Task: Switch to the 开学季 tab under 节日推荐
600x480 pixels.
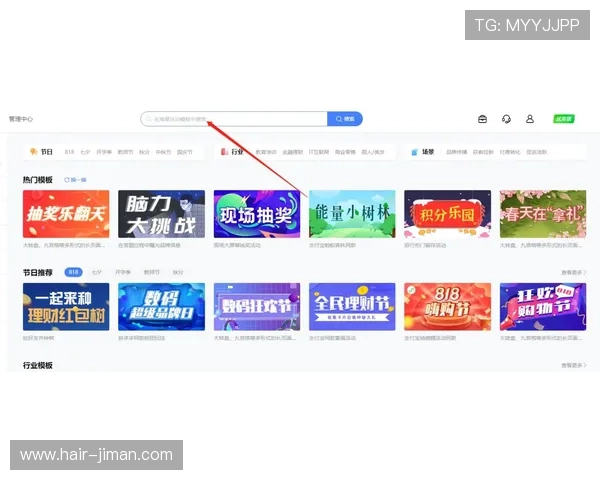Action: coord(123,272)
